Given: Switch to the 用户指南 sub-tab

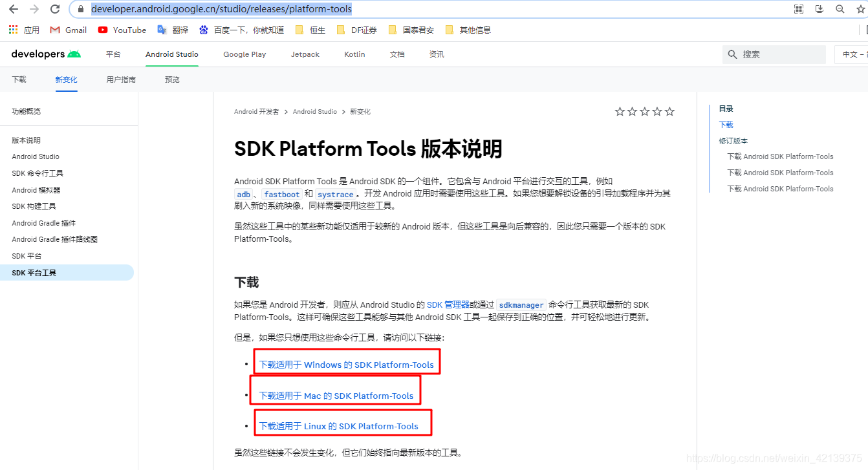Looking at the screenshot, I should pyautogui.click(x=121, y=80).
